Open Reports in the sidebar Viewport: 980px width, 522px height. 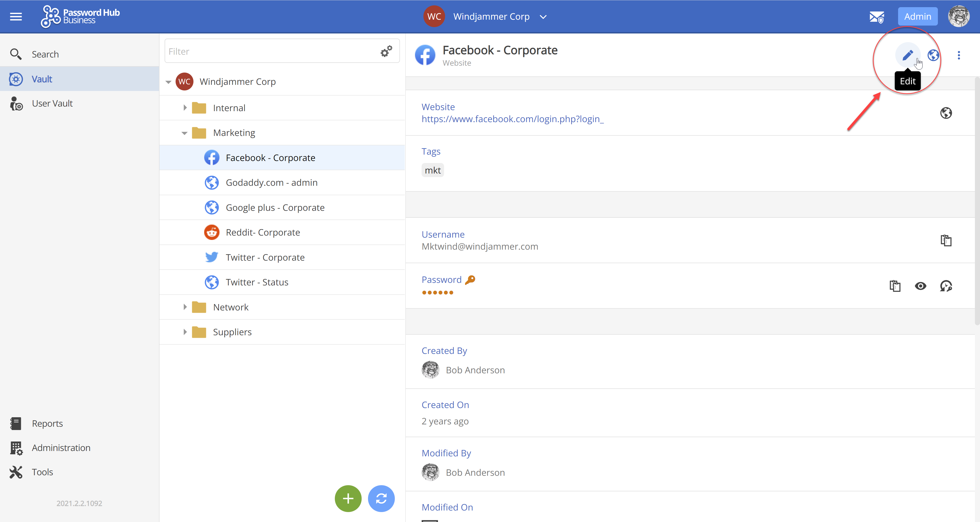click(x=47, y=423)
